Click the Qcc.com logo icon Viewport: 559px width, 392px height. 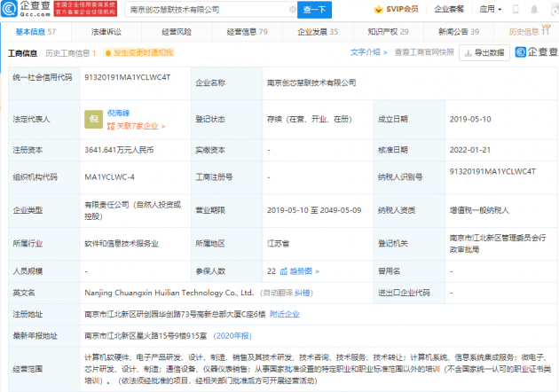[x=9, y=9]
